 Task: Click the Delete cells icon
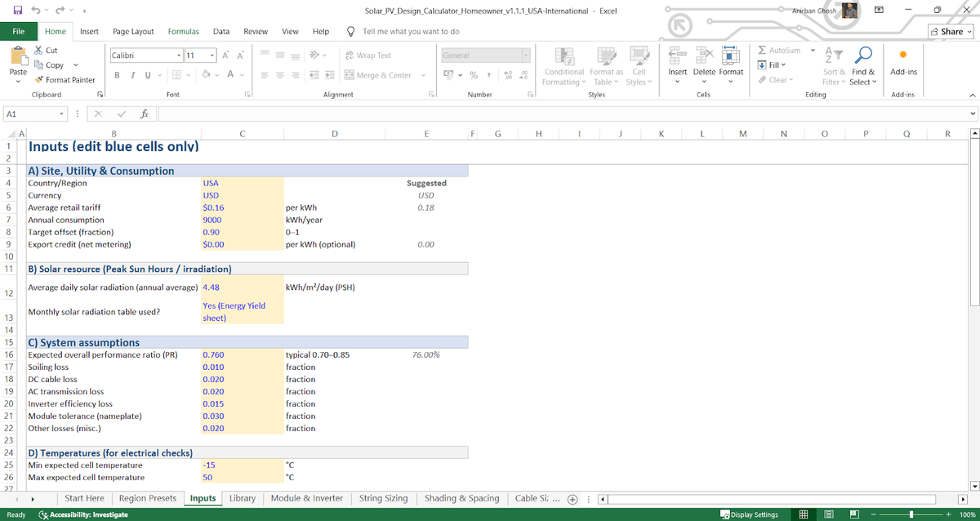point(704,56)
